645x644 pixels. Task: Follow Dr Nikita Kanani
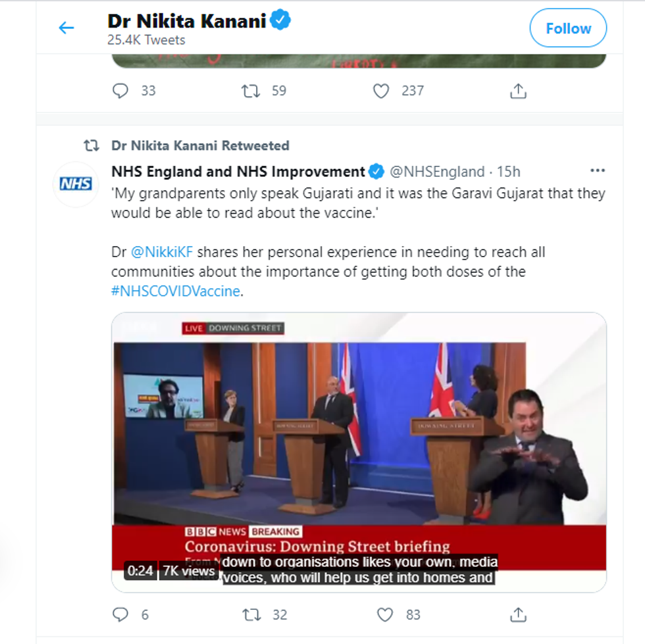point(568,28)
